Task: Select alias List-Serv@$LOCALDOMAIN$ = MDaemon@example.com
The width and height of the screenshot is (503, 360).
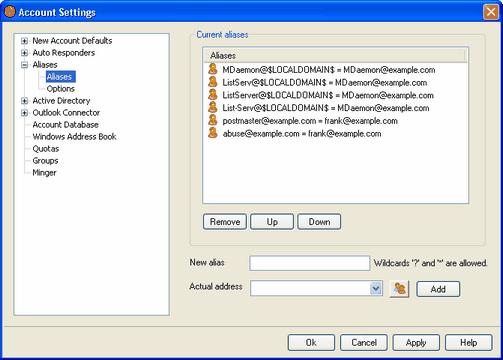Action: [326, 108]
